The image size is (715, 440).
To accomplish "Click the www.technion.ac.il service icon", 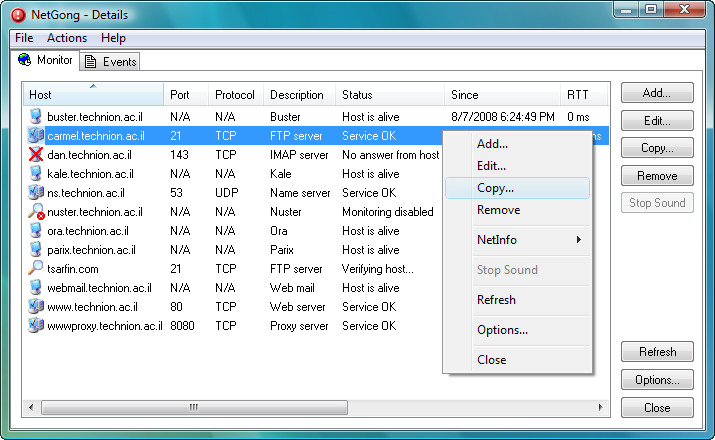I will pyautogui.click(x=36, y=306).
